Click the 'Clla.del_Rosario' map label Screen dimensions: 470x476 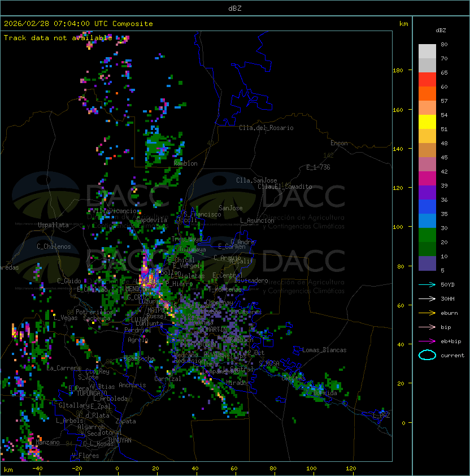click(266, 128)
